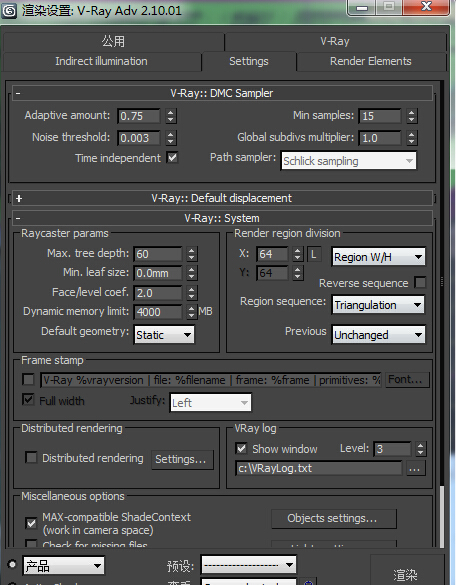
Task: Open distributed rendering Settings... button
Action: (x=182, y=459)
